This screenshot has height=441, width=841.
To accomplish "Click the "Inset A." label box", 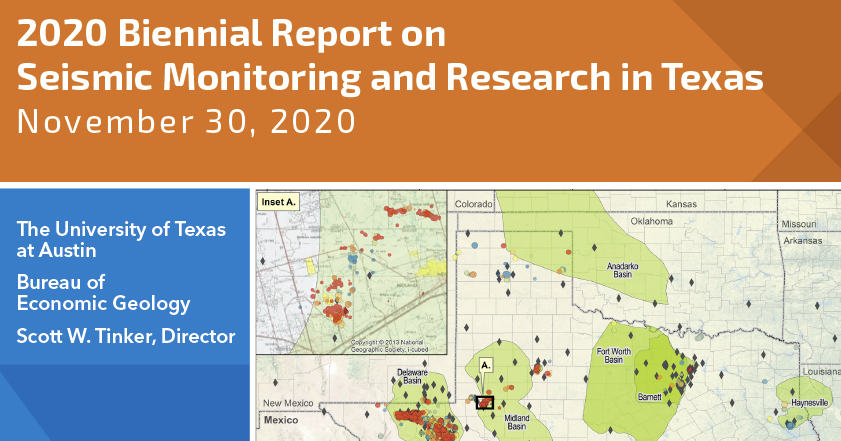I will pos(278,202).
